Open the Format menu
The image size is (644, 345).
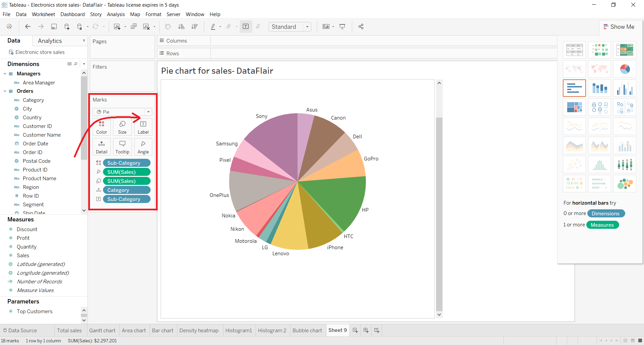coord(153,14)
